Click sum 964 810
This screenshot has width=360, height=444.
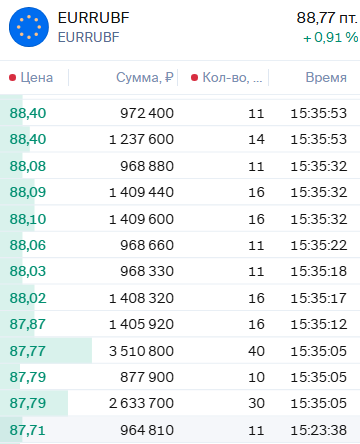coord(147,430)
